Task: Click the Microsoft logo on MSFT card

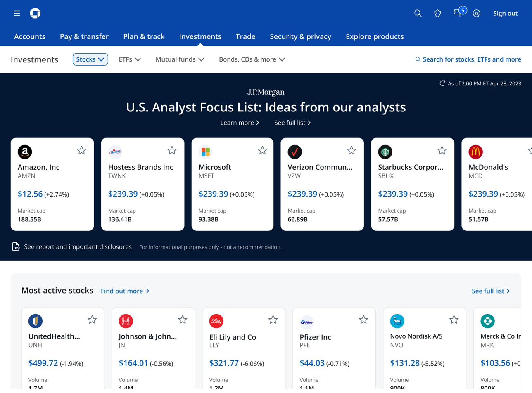Action: pyautogui.click(x=206, y=152)
